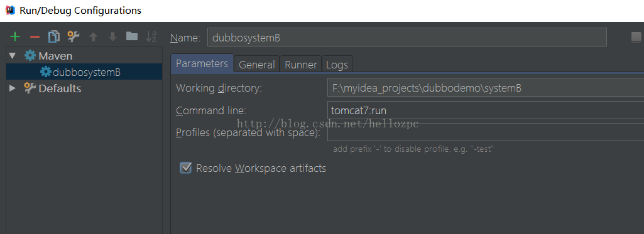Click the Defaults wrench icon in the tree
The image size is (644, 234).
point(30,88)
